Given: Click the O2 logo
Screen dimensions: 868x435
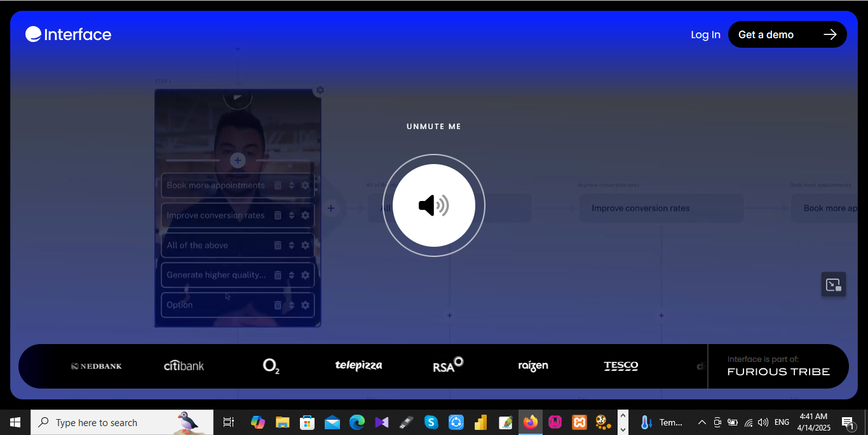Looking at the screenshot, I should coord(271,366).
